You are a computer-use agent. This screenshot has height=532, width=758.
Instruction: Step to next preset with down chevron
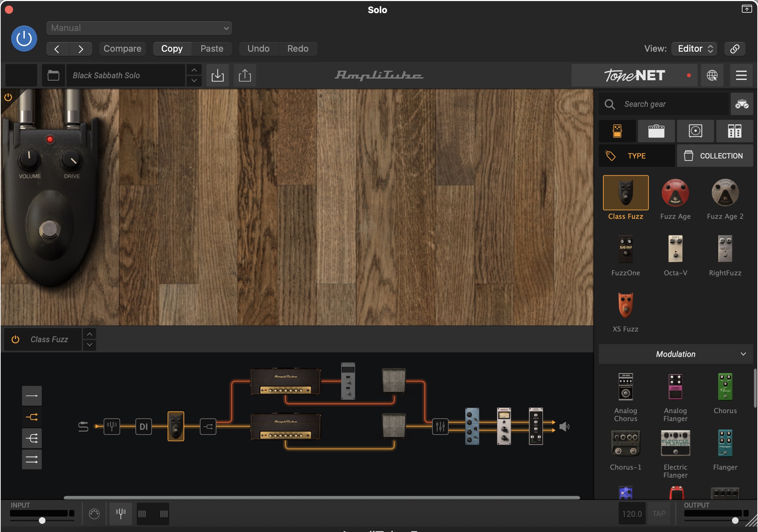click(194, 80)
